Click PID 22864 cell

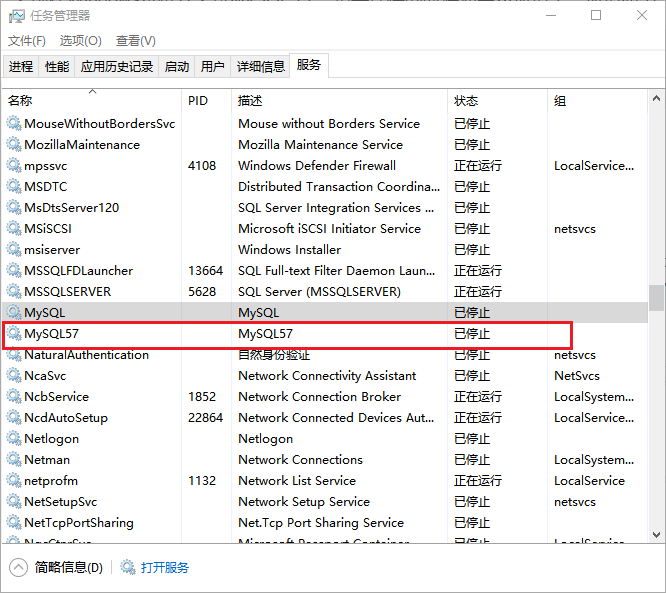point(206,418)
